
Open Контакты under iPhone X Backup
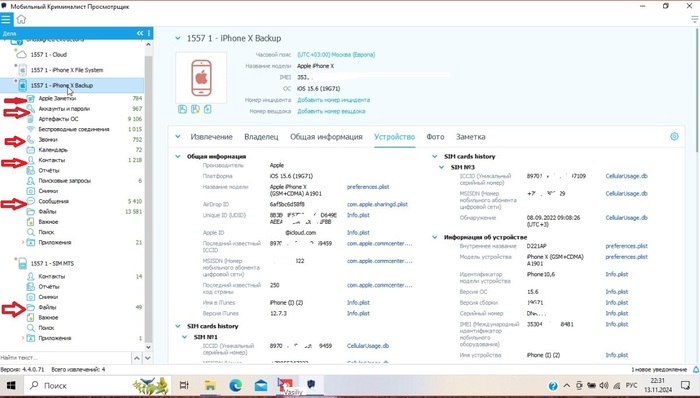click(52, 160)
